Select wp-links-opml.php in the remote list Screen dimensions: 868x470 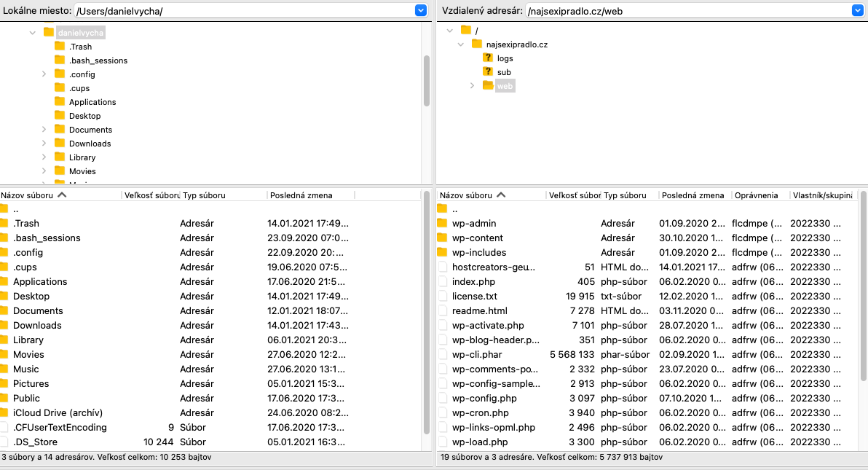(x=647, y=427)
